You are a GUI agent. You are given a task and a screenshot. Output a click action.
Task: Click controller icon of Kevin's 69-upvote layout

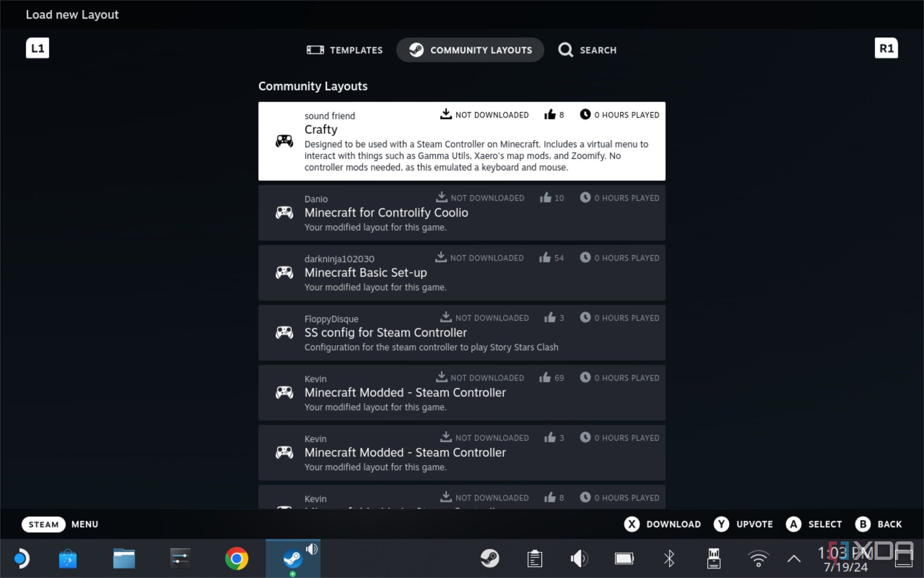coord(284,392)
